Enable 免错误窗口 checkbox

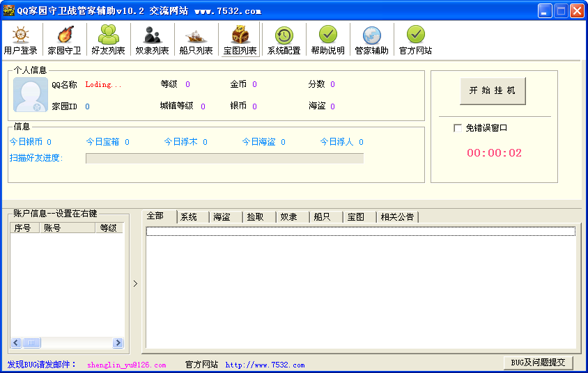click(458, 128)
